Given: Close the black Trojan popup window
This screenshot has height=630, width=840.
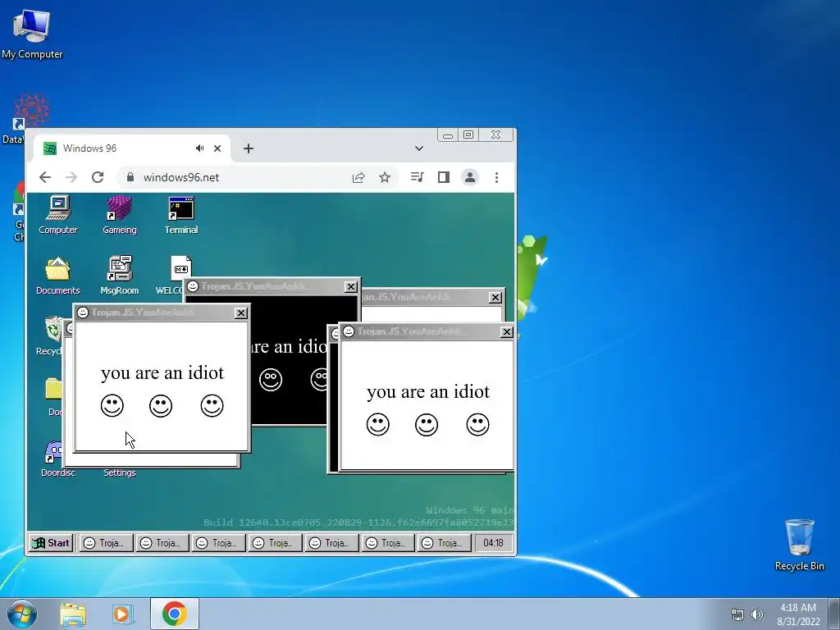Looking at the screenshot, I should pos(350,286).
